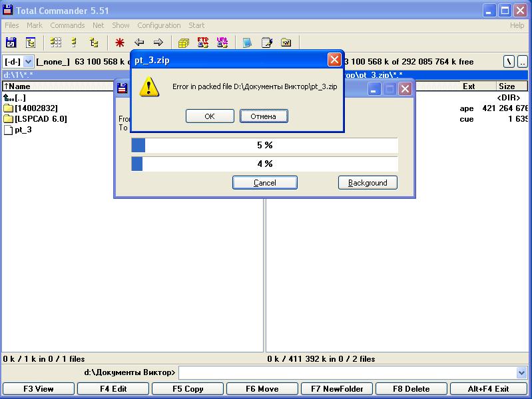Go back with the left arrow icon
Viewport: 532px width, 399px height.
coord(139,43)
